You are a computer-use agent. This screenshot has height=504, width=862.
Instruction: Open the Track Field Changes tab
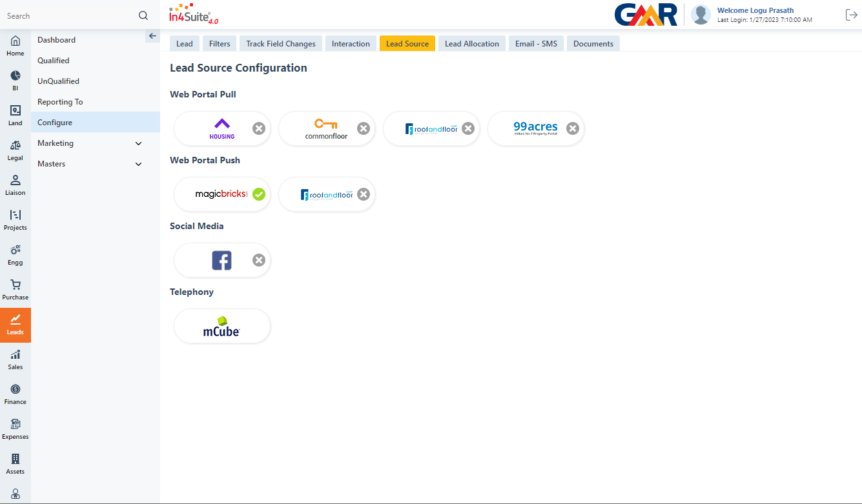281,44
